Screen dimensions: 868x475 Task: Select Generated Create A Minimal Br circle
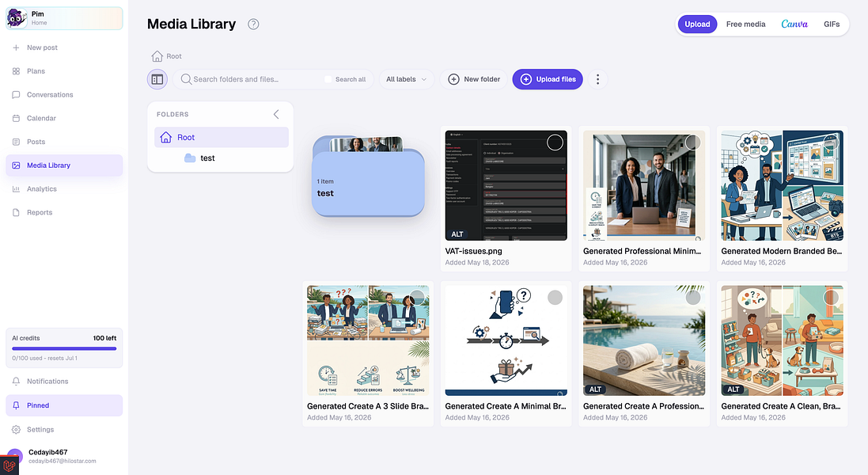point(555,298)
